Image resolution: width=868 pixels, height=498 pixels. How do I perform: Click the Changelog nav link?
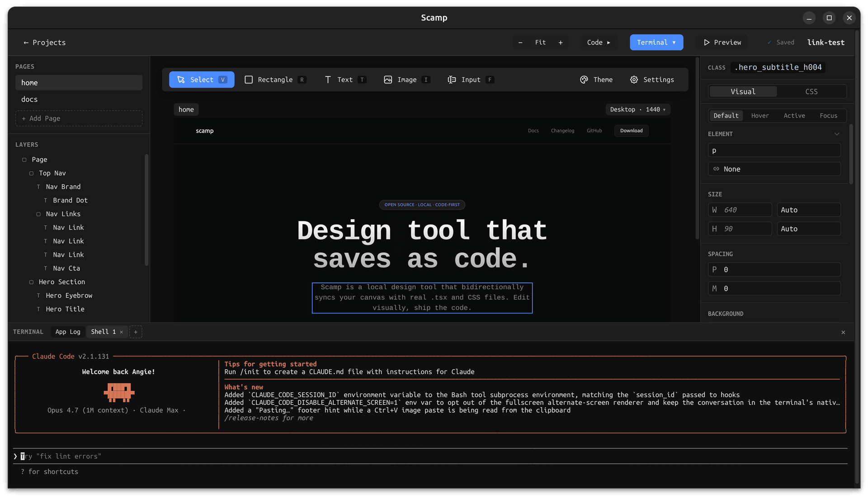point(562,131)
